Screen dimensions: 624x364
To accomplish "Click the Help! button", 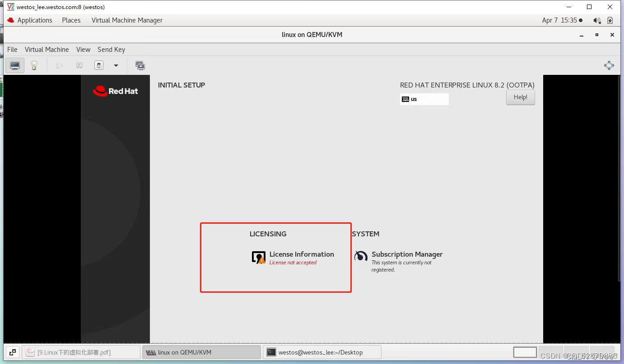I will (520, 97).
